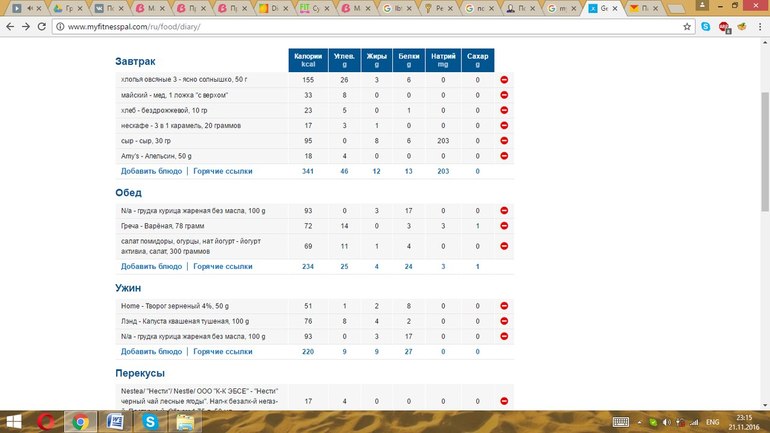Click the Белки column header
This screenshot has width=770, height=433.
coord(409,60)
